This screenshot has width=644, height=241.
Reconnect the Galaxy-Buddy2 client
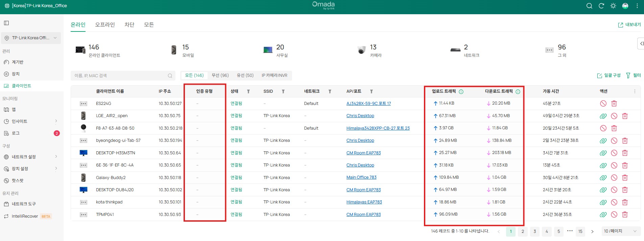point(603,178)
